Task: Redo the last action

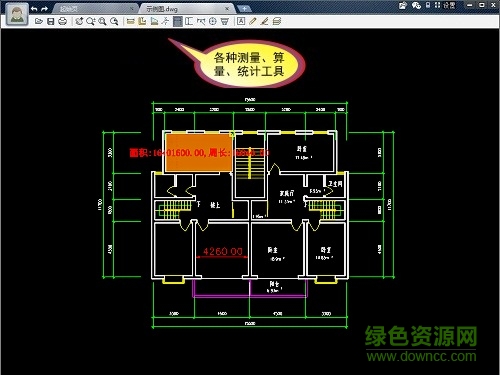Action: tap(45, 9)
